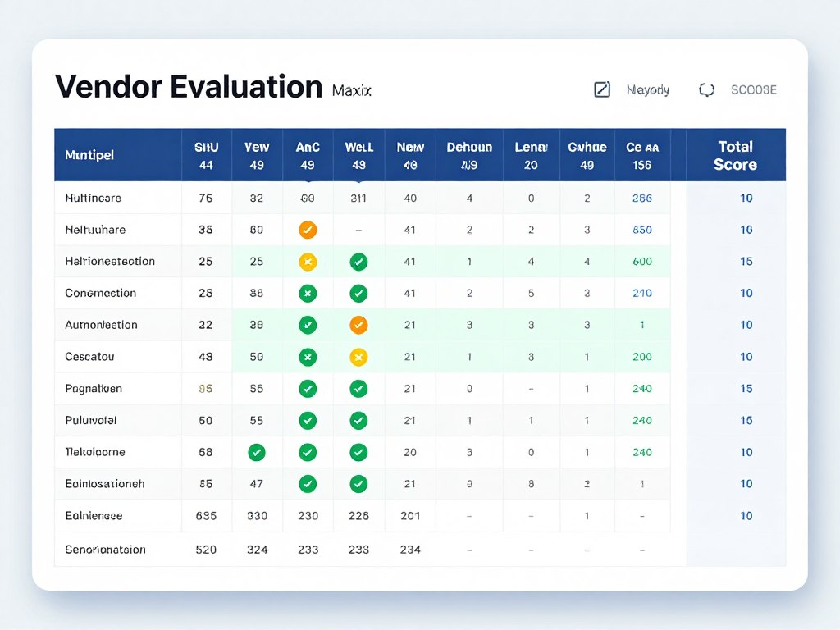Viewport: 840px width, 630px height.
Task: Click the Total Score column header
Action: tap(736, 155)
